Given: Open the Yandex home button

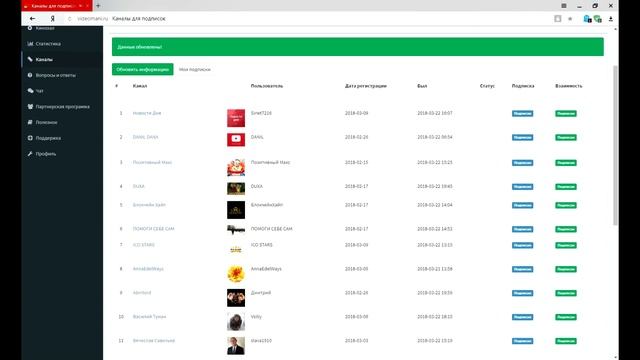Looking at the screenshot, I should [53, 19].
